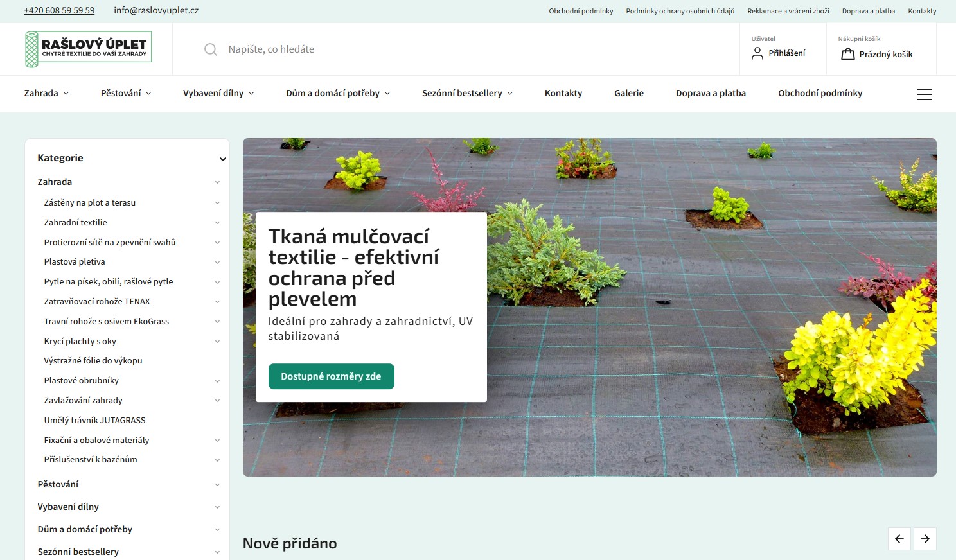The image size is (956, 560).
Task: Go to previous products with left arrow
Action: coord(899,539)
